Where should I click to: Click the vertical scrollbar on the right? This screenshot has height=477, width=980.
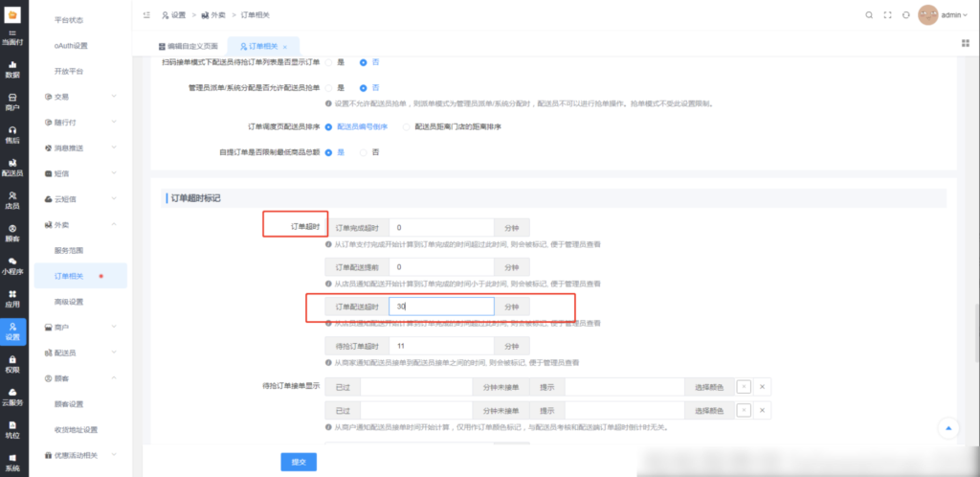[x=977, y=331]
